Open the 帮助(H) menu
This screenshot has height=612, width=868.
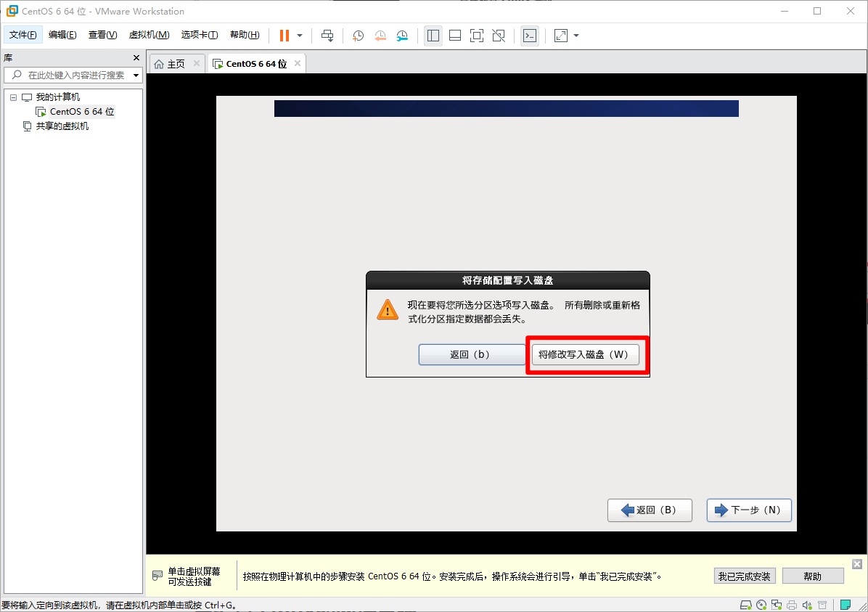[x=245, y=35]
